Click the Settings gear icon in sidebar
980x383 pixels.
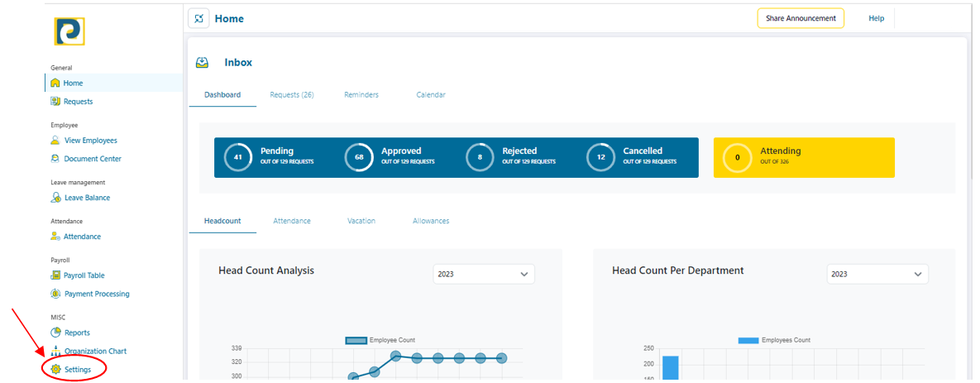55,369
